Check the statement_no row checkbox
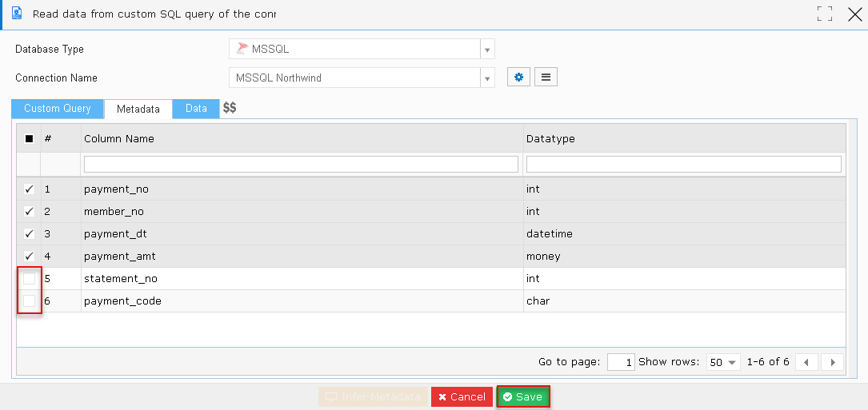 point(30,278)
